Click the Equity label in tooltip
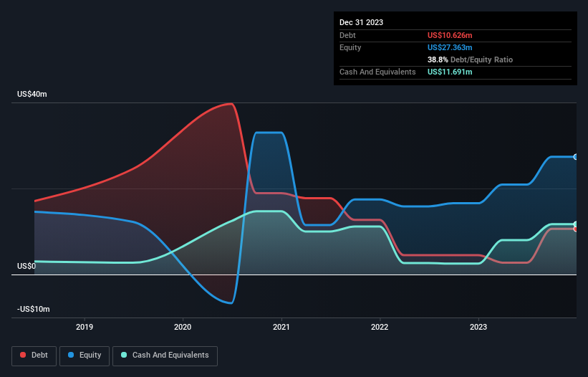Screen dimensions: 588x377 tap(350, 47)
